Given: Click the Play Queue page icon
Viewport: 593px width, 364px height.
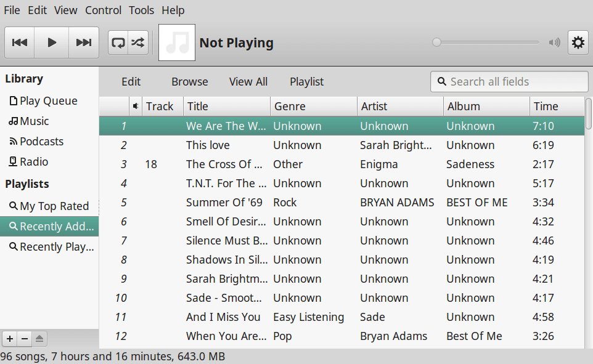Looking at the screenshot, I should [13, 101].
